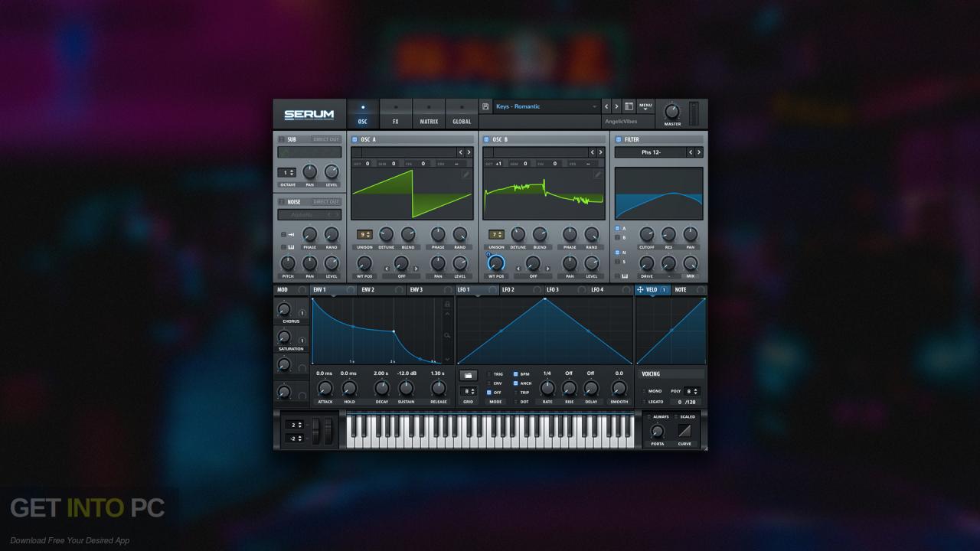Switch to the MATRIX tab
Image resolution: width=980 pixels, height=551 pixels.
429,114
